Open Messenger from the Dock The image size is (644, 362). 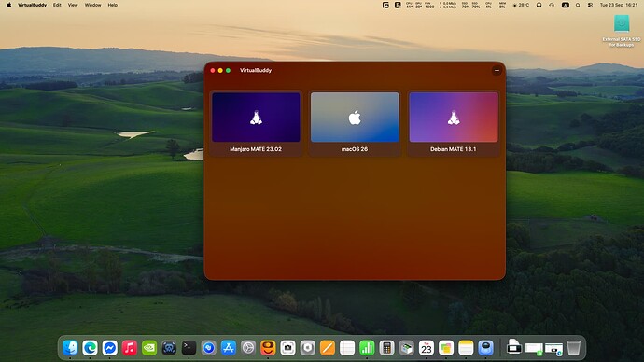(109, 348)
